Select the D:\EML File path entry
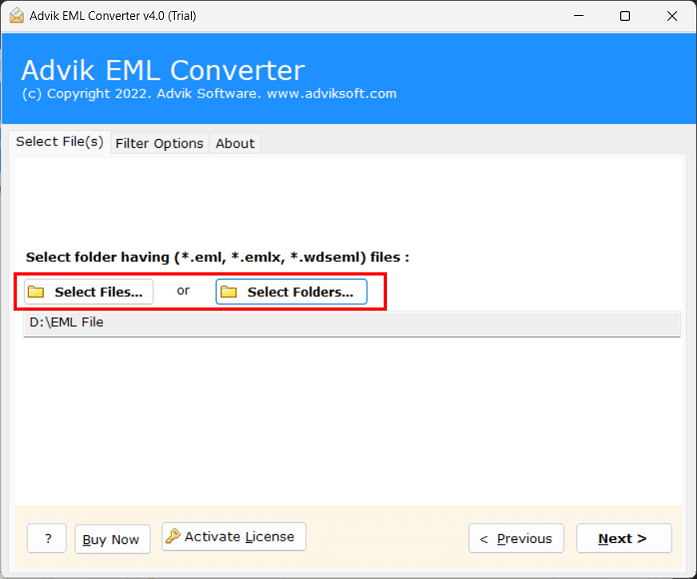Image resolution: width=697 pixels, height=579 pixels. pyautogui.click(x=352, y=323)
